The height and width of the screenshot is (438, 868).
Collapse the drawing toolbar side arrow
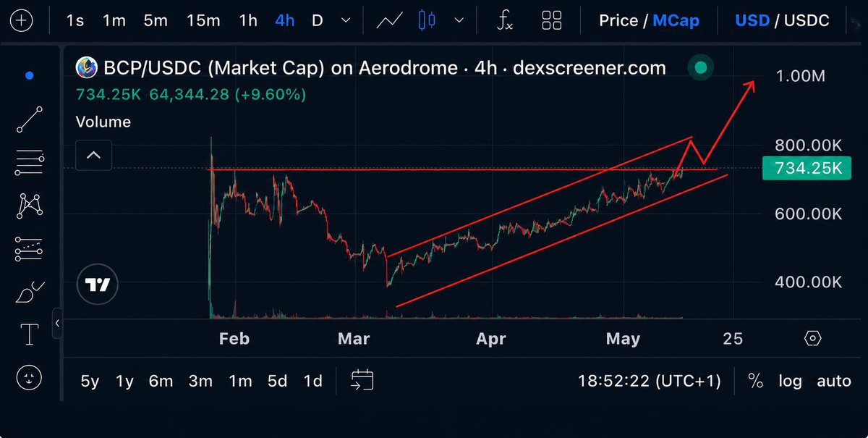point(58,322)
